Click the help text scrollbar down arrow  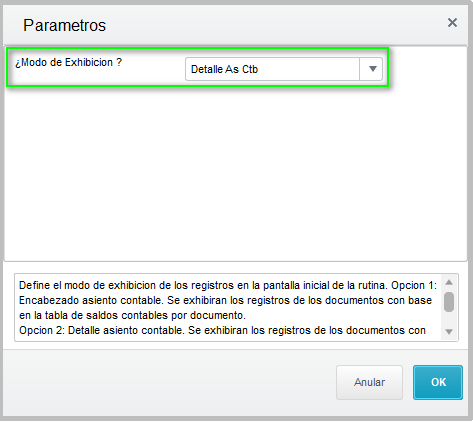point(449,332)
